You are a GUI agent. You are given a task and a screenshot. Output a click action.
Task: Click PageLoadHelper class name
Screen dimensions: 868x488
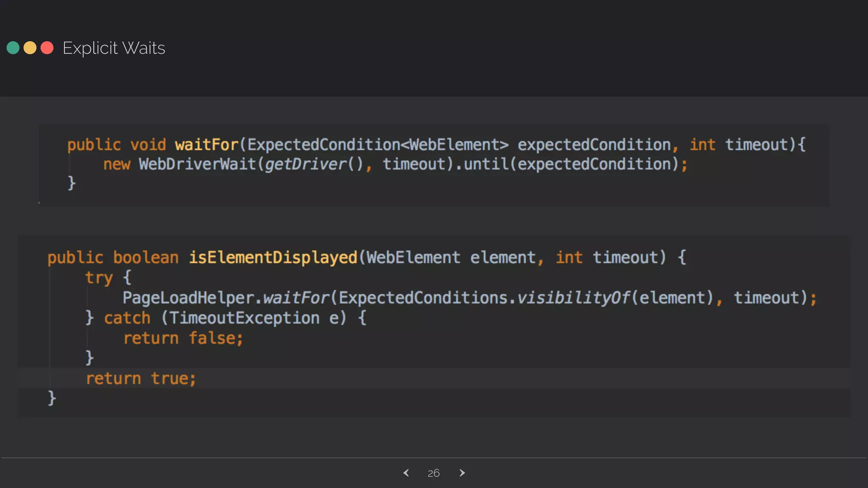click(x=188, y=298)
